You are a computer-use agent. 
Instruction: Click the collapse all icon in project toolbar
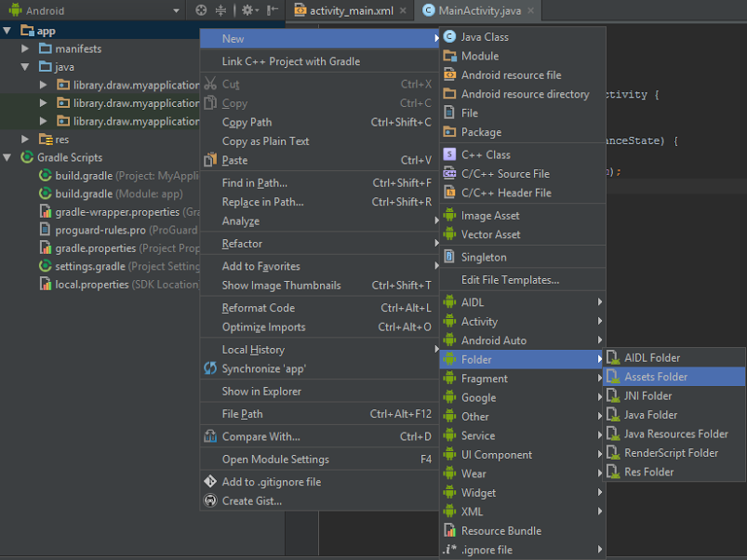(x=220, y=10)
